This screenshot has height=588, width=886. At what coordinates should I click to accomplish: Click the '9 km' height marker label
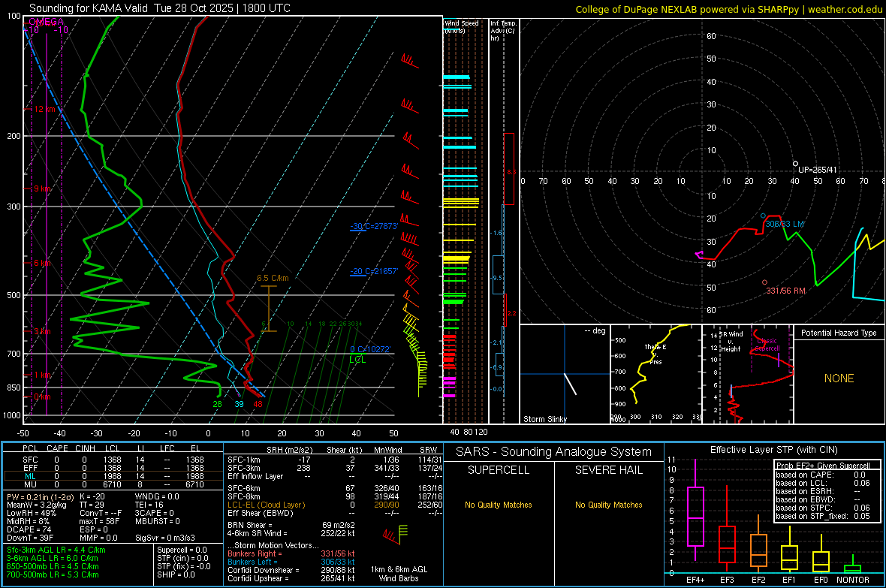(42, 188)
